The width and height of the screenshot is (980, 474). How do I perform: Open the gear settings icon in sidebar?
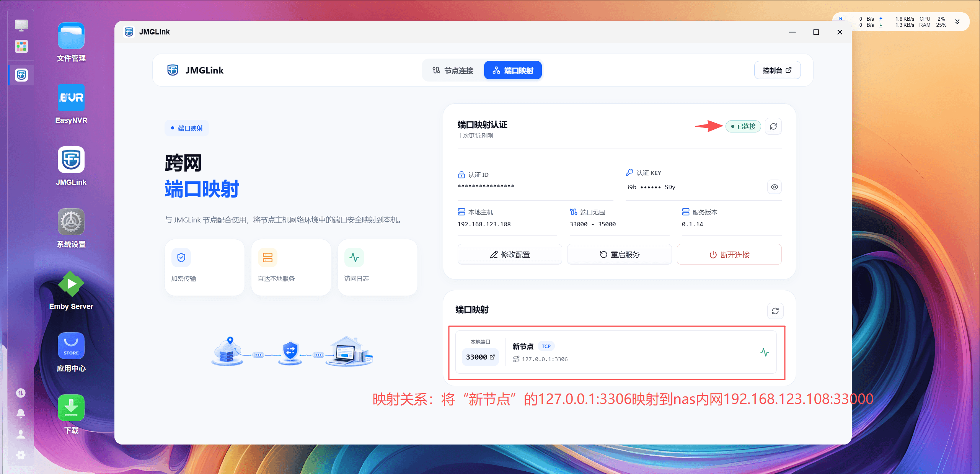click(x=21, y=455)
